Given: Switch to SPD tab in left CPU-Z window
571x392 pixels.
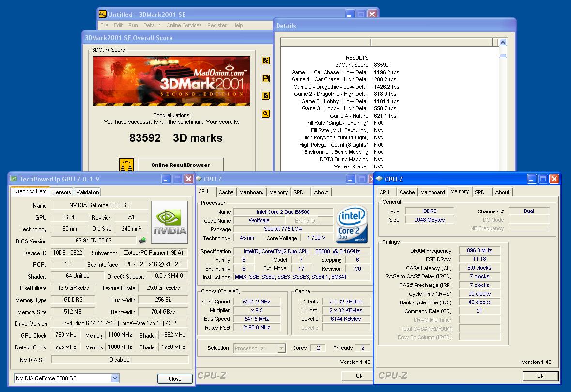Looking at the screenshot, I should click(299, 192).
